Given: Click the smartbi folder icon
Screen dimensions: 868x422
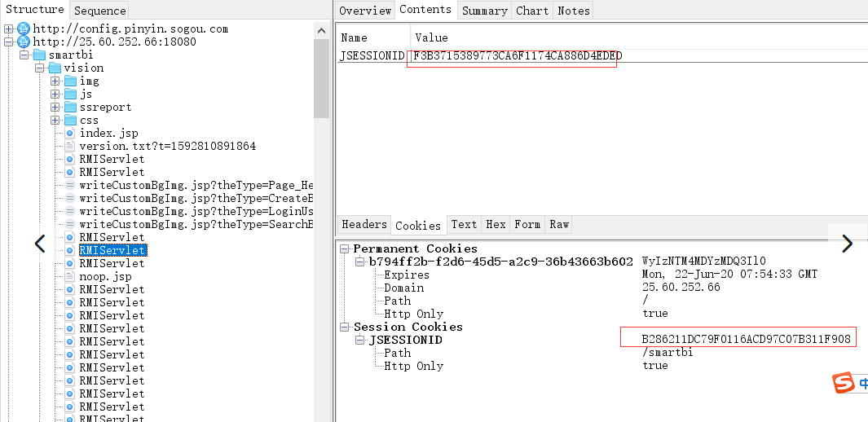Looking at the screenshot, I should (x=39, y=55).
